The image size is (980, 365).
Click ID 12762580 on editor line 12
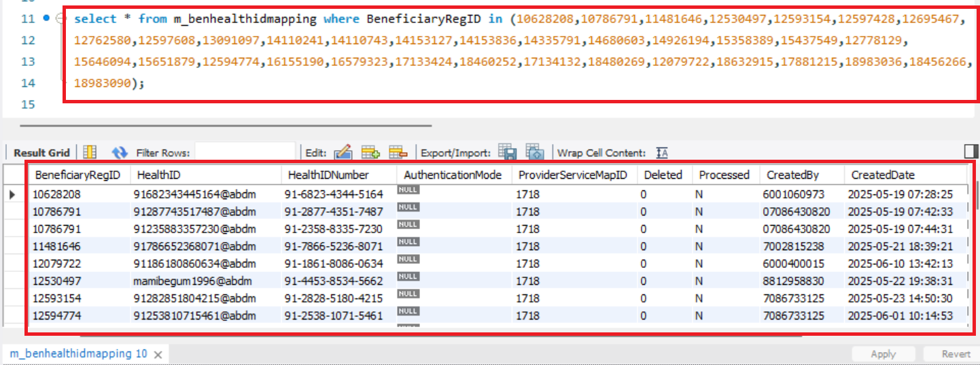point(103,40)
